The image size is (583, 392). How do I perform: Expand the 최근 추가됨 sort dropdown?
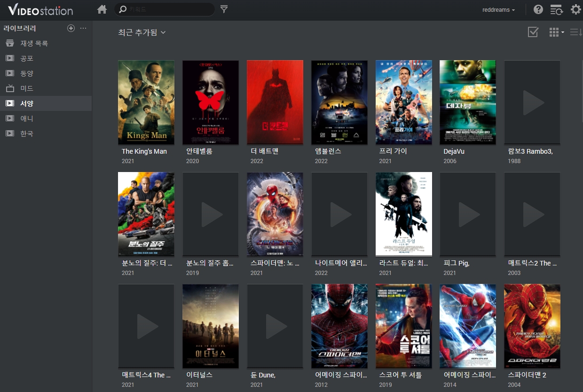[x=142, y=32]
